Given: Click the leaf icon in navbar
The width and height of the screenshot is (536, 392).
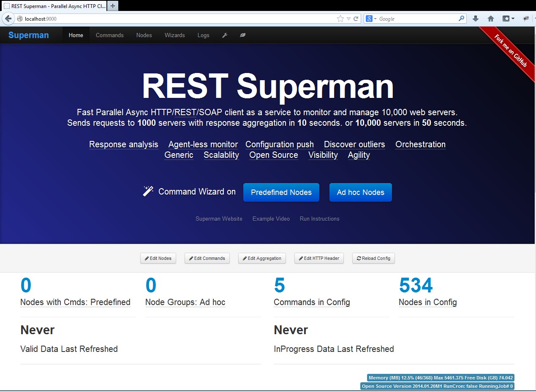Looking at the screenshot, I should 242,35.
